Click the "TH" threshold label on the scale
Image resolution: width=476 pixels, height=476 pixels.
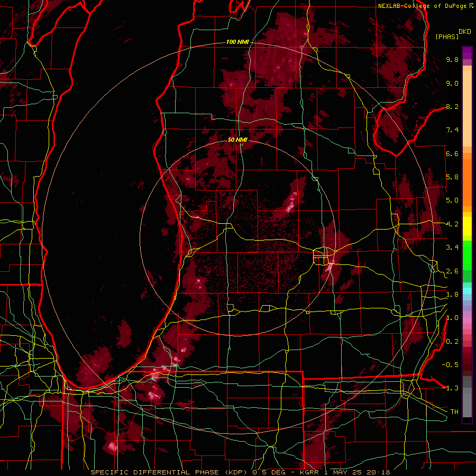(454, 412)
